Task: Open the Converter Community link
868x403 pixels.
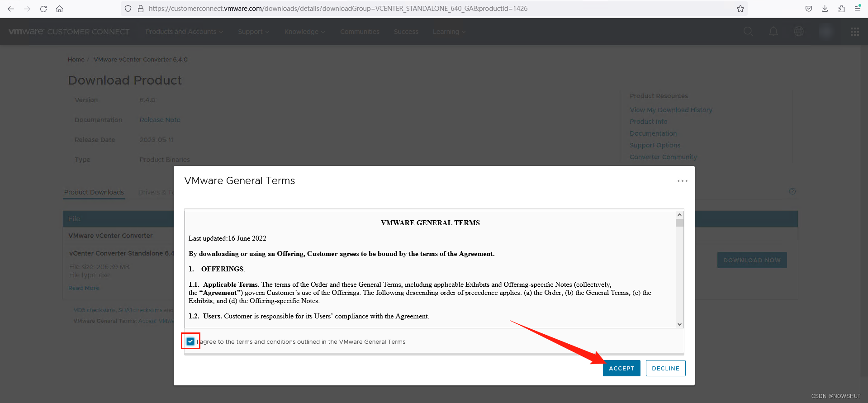Action: (663, 157)
